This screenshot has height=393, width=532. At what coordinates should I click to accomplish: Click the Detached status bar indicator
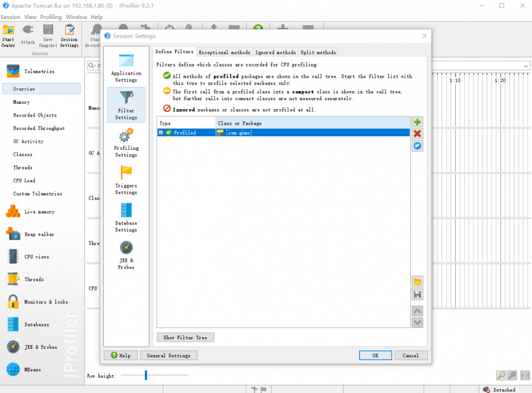(x=500, y=390)
